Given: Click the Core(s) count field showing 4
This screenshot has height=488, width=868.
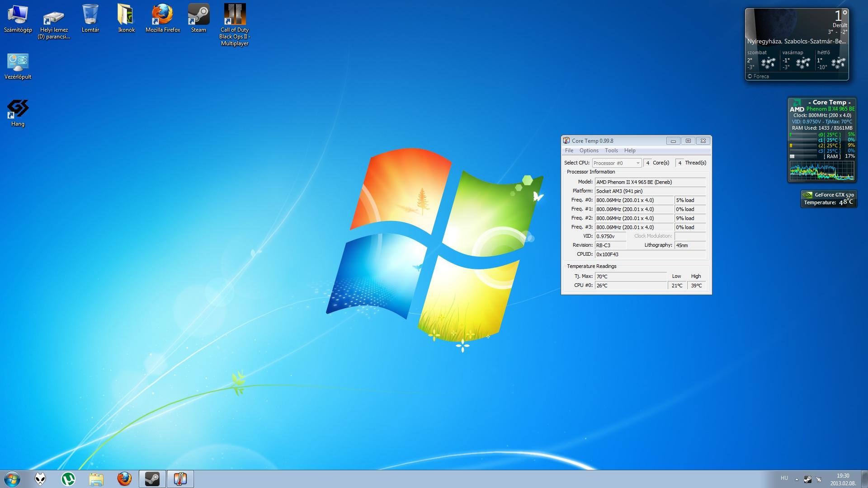Looking at the screenshot, I should pos(648,163).
